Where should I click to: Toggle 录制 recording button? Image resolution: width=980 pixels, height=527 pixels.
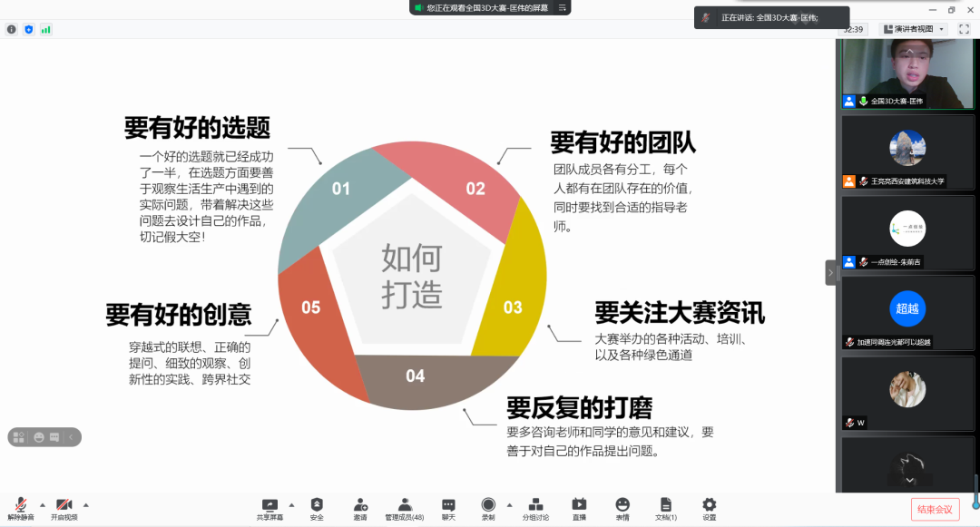(488, 507)
